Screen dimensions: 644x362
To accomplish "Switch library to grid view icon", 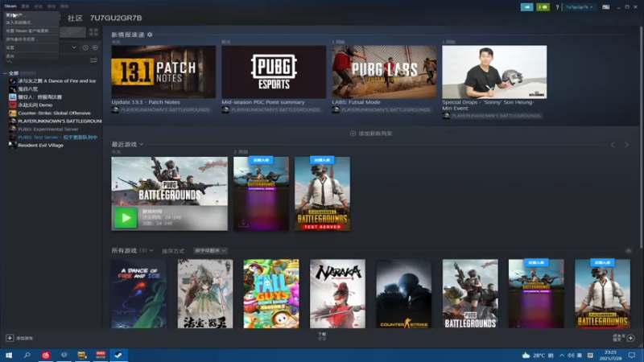I will pos(93,32).
